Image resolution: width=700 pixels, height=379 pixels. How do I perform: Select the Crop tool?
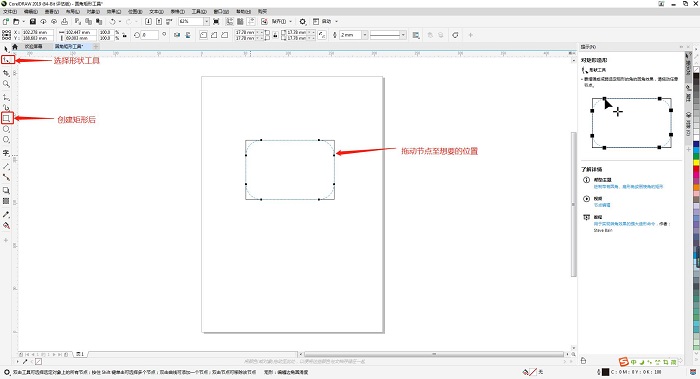6,73
